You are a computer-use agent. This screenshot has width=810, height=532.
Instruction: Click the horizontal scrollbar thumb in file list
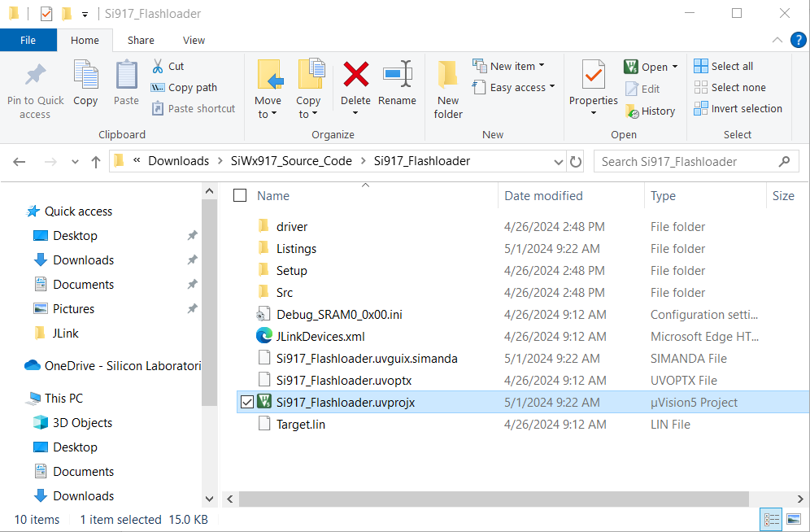[494, 499]
